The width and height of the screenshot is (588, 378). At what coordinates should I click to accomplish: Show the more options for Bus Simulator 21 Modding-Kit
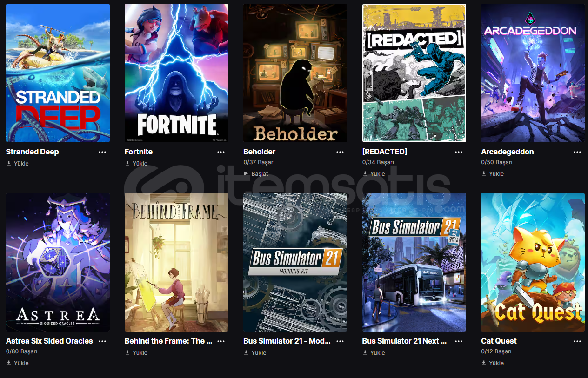(x=340, y=341)
